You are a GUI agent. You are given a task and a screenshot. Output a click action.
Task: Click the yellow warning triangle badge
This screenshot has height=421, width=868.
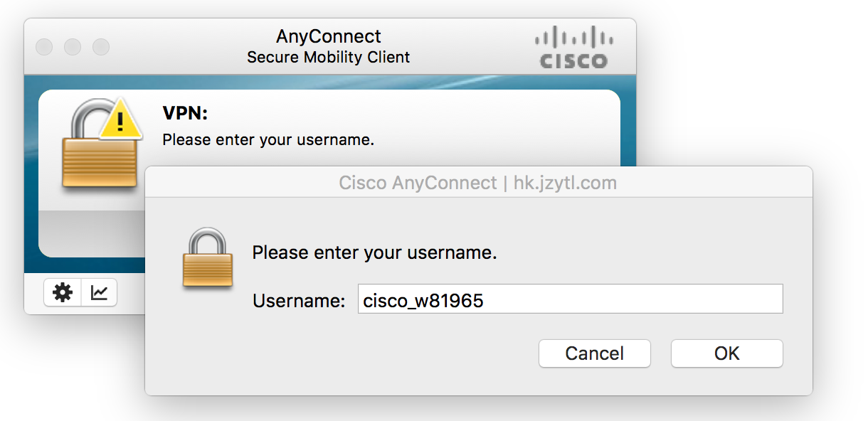pyautogui.click(x=120, y=121)
